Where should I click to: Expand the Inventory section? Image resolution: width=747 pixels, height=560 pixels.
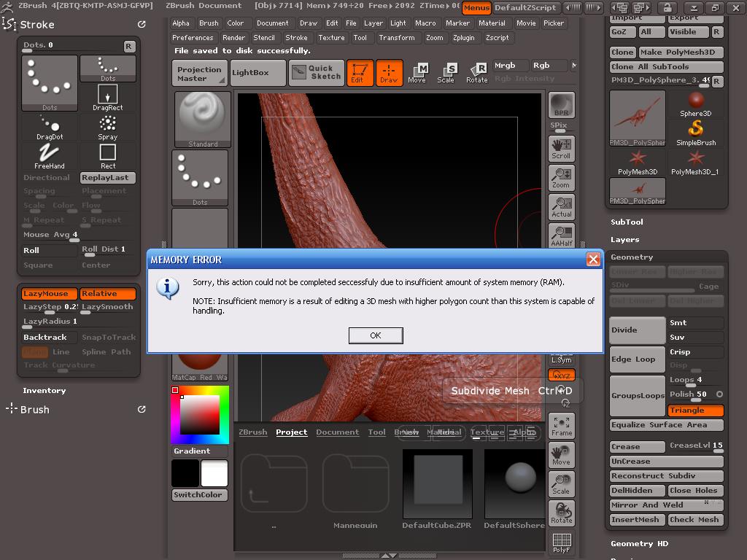click(44, 391)
